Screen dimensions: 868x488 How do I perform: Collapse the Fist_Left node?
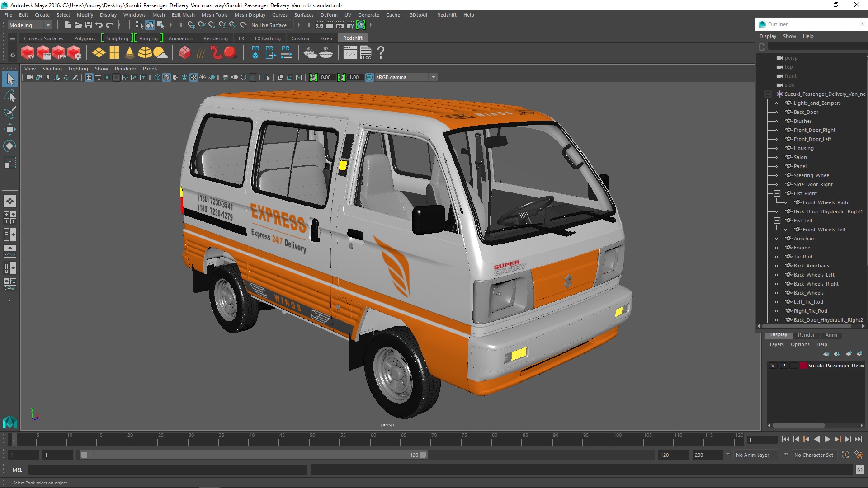point(777,221)
